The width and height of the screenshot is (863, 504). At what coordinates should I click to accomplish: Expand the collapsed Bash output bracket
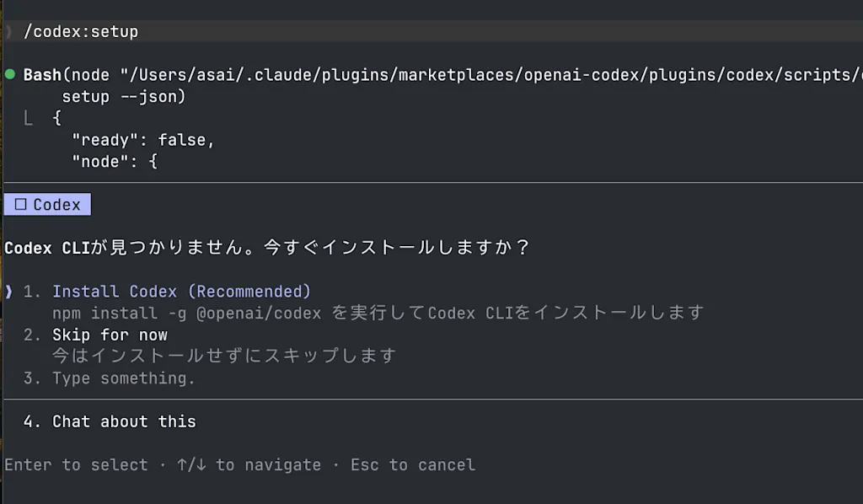click(x=28, y=118)
